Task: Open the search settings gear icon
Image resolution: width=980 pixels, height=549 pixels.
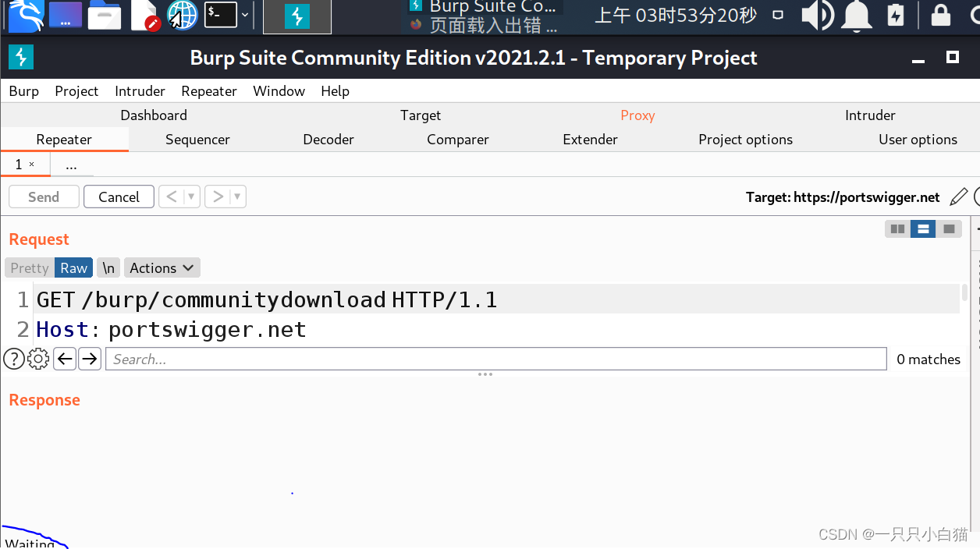Action: point(38,359)
